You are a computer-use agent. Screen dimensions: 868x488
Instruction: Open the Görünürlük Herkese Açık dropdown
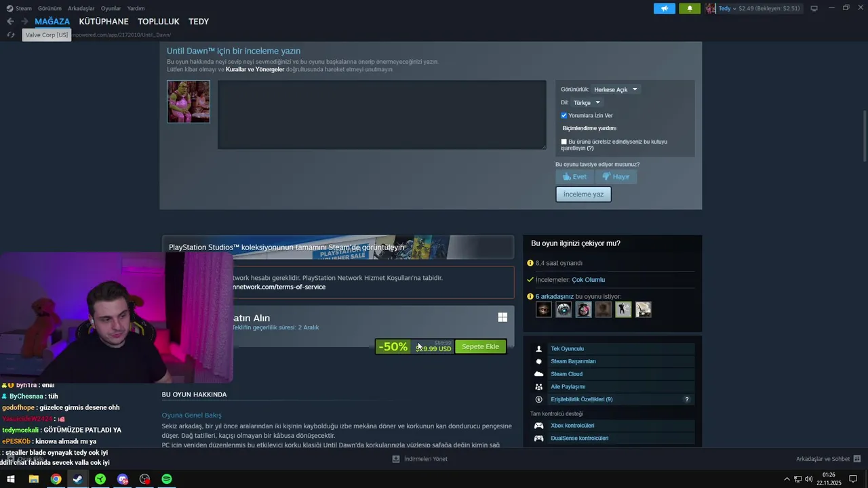point(616,89)
